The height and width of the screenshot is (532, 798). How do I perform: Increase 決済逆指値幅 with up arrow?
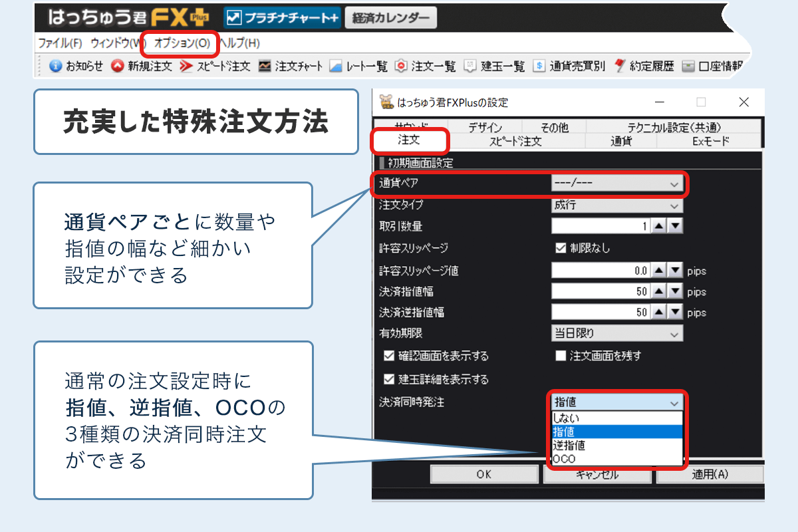coord(658,313)
